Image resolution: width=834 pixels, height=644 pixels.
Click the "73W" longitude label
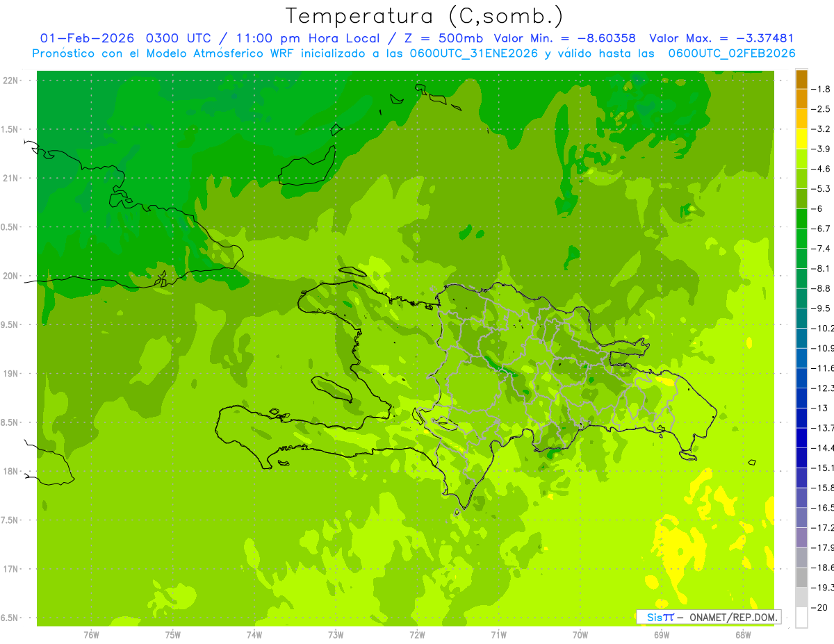click(x=336, y=634)
